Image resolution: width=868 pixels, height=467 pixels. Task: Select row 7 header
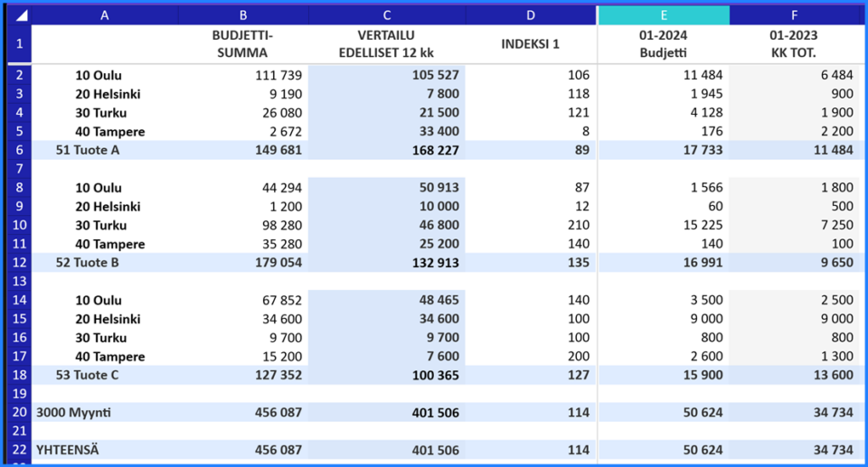tap(19, 169)
